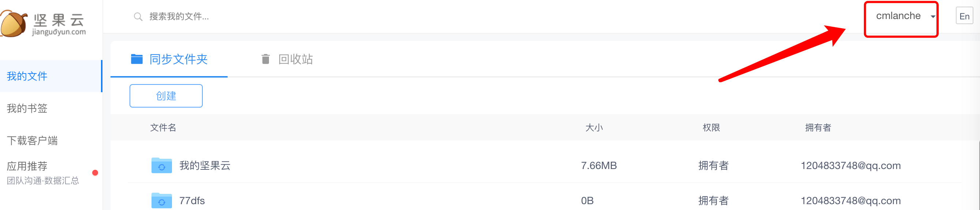Click the blue folder icon beside 同步文件夹
This screenshot has width=980, height=210.
coord(136,59)
